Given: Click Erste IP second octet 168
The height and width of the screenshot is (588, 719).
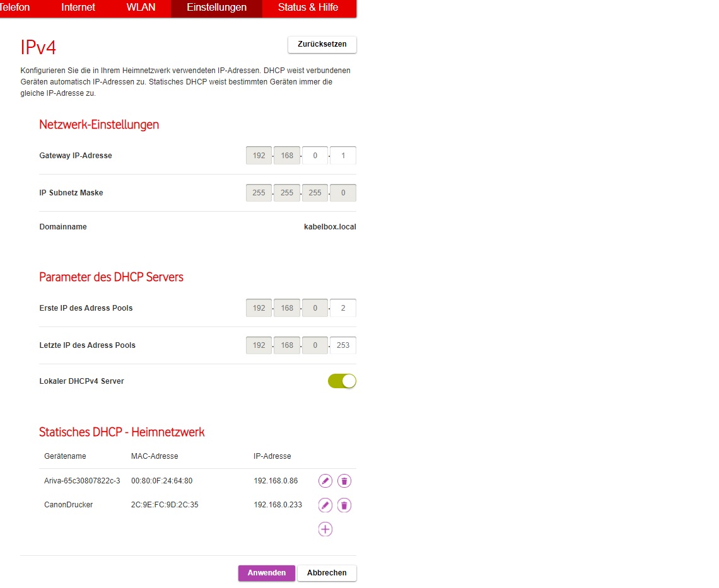Looking at the screenshot, I should [287, 308].
